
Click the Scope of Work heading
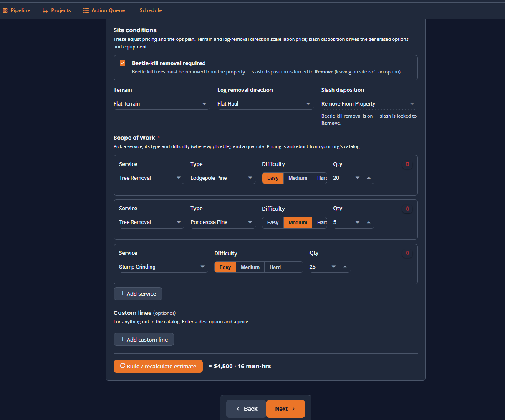point(134,138)
